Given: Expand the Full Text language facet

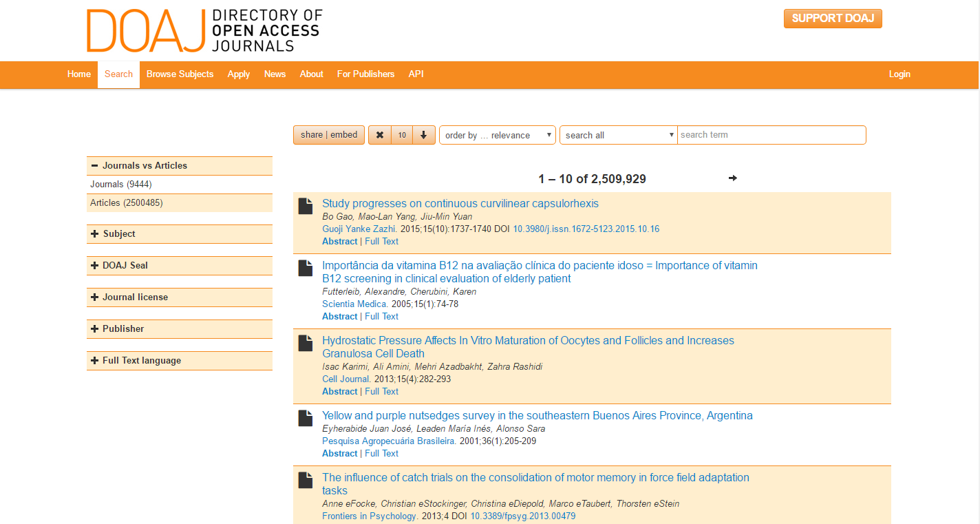Looking at the screenshot, I should (x=180, y=361).
